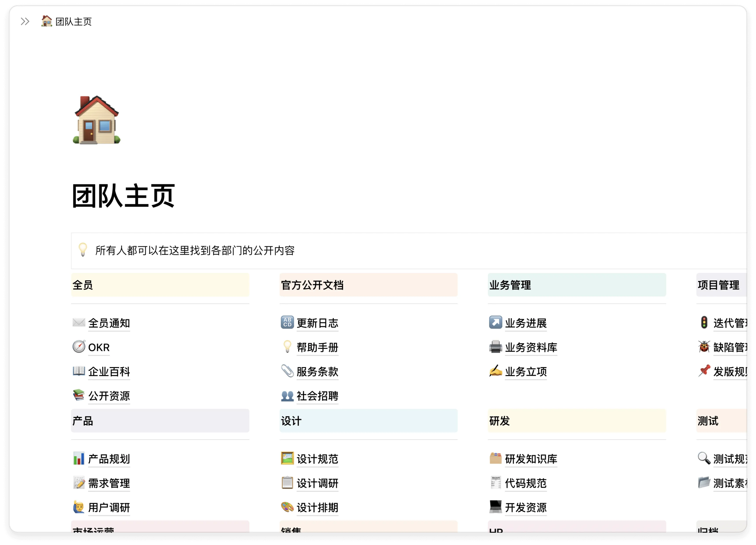
Task: Click the traffic light icon beside 迭代管理
Action: (704, 322)
